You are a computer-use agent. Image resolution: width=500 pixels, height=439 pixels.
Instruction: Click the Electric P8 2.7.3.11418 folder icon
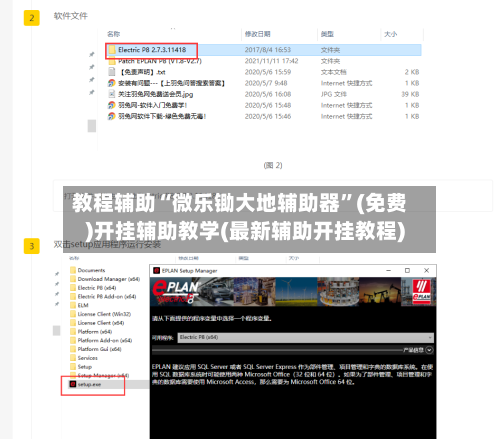coord(112,50)
